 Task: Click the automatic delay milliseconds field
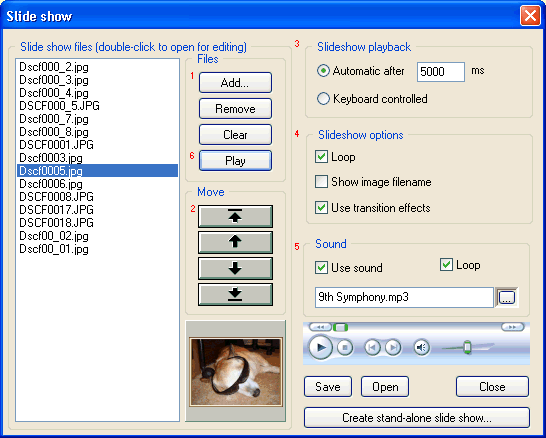441,72
